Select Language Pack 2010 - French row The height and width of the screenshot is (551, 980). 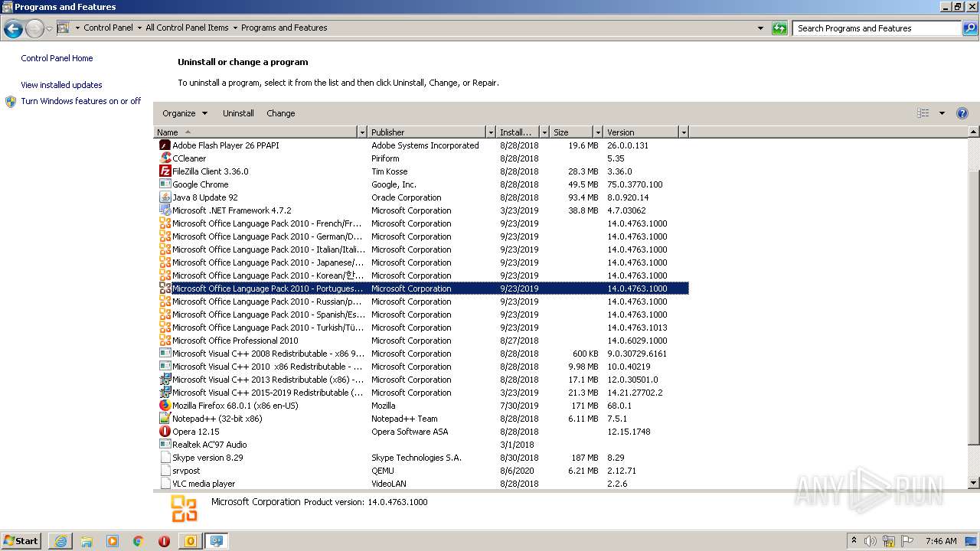click(x=423, y=223)
